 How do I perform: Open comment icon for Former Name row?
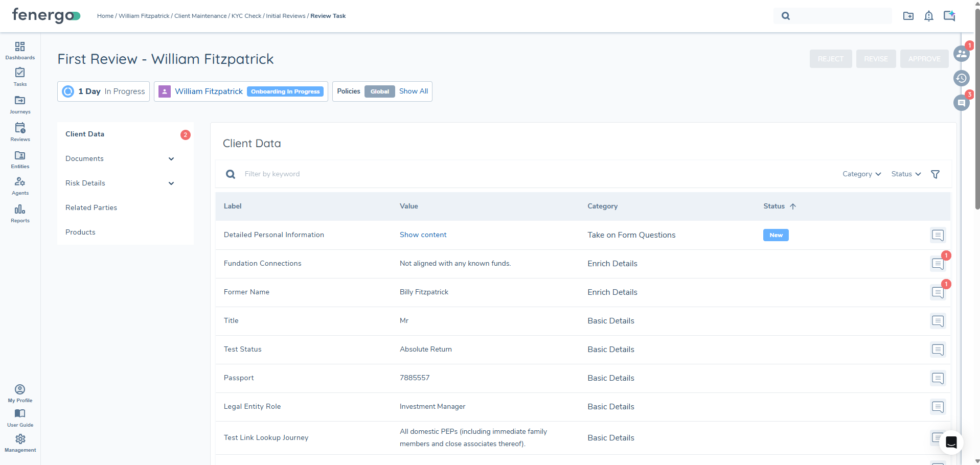point(938,292)
